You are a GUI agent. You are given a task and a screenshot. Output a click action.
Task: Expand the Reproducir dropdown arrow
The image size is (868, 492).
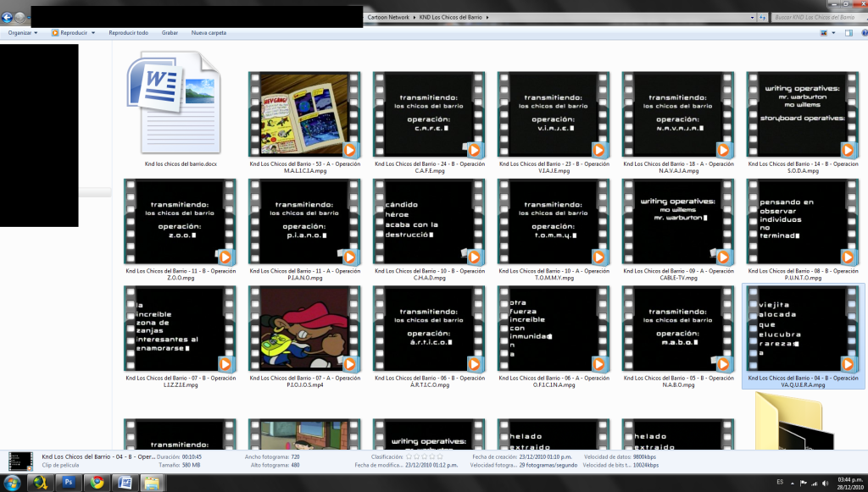click(x=93, y=33)
